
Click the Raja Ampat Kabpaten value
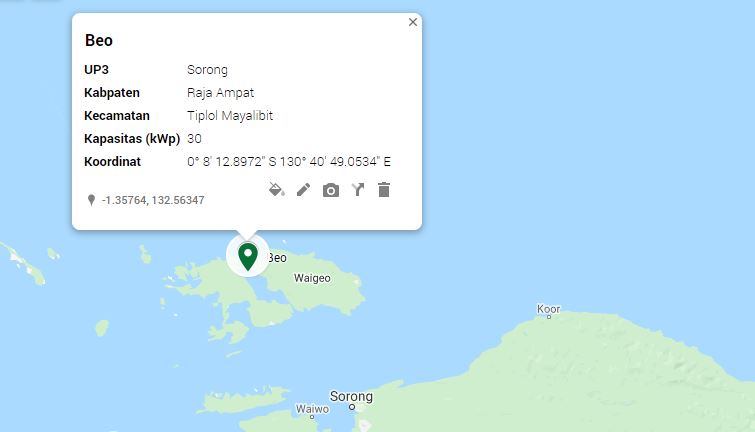coord(220,92)
